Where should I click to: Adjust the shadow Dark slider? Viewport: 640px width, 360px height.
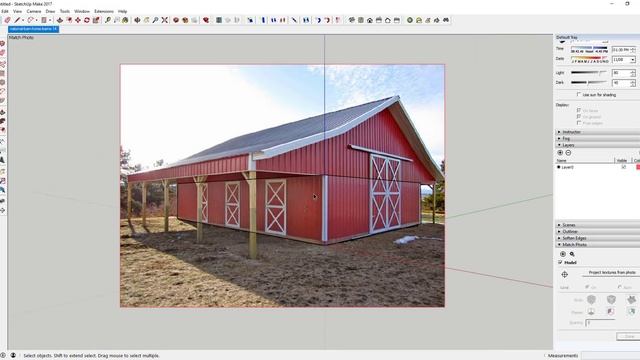[589, 82]
